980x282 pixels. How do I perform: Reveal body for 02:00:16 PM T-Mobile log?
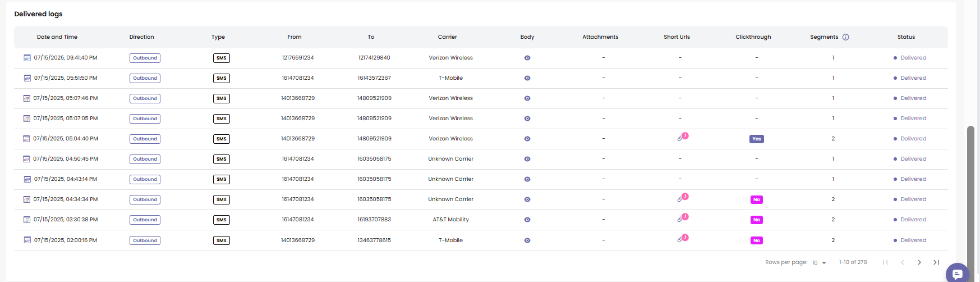click(527, 240)
